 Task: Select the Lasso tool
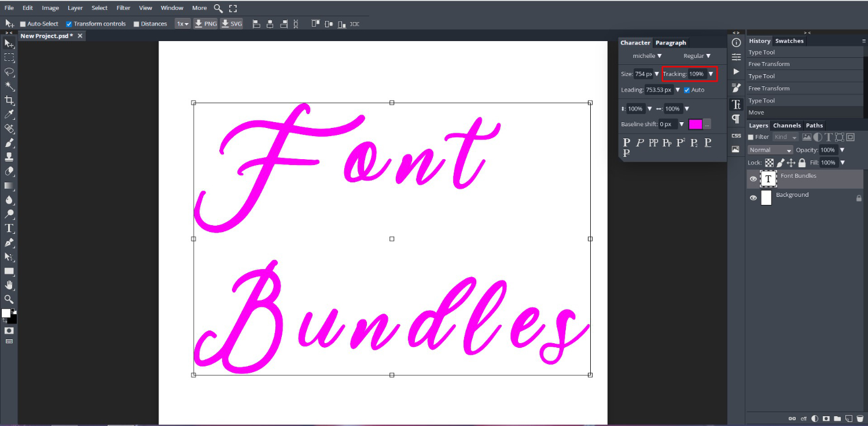(9, 72)
